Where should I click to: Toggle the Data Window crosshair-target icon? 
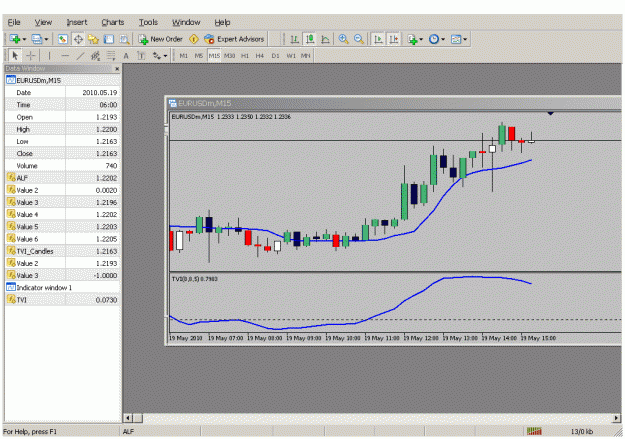point(78,39)
